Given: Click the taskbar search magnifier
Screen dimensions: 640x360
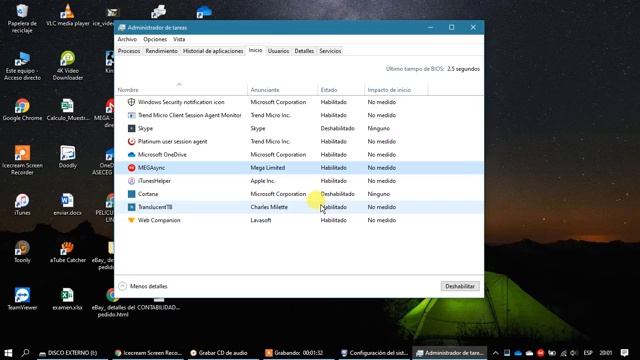Looking at the screenshot, I should [25, 353].
